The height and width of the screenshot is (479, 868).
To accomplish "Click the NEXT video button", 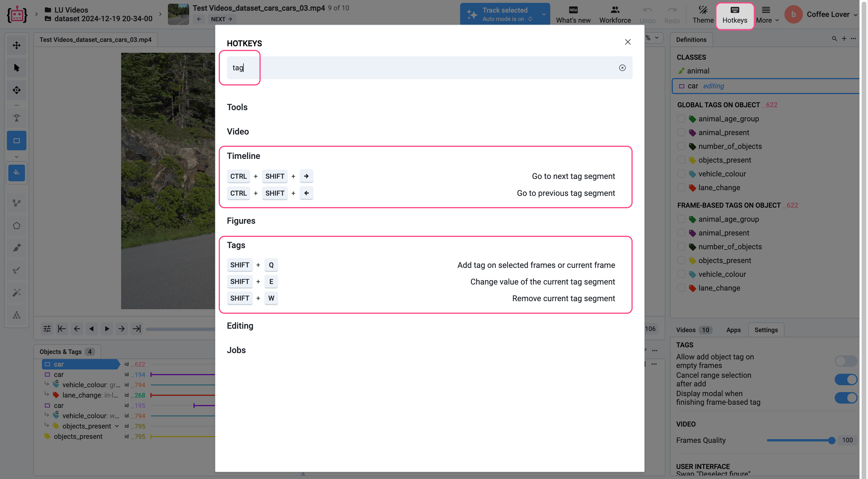I will pyautogui.click(x=221, y=19).
